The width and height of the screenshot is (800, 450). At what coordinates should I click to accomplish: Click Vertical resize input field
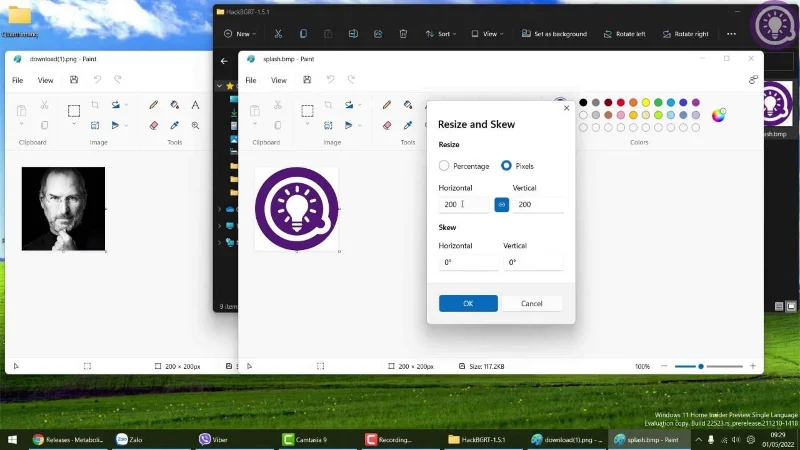[x=538, y=205]
